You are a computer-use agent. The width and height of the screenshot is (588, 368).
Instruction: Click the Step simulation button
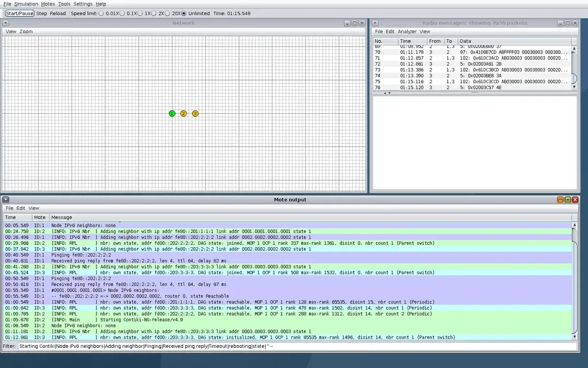click(42, 13)
